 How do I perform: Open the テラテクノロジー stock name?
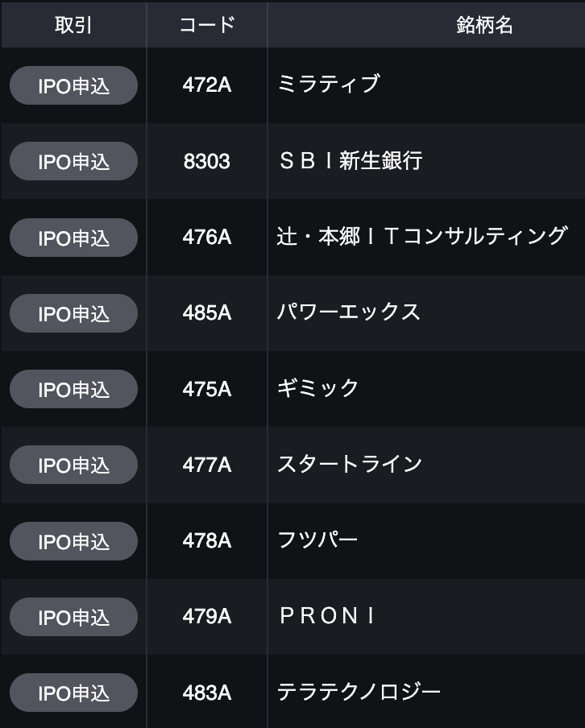coord(359,693)
